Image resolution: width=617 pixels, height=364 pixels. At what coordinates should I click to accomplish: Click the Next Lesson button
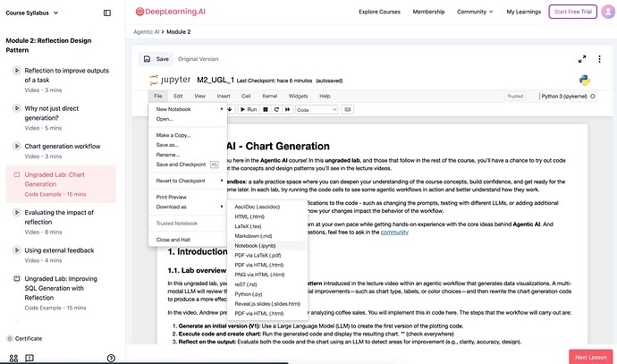[591, 357]
